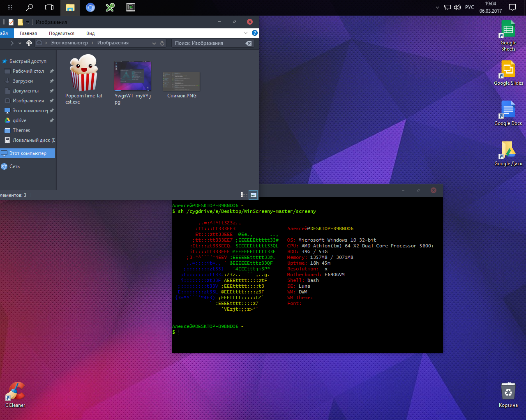This screenshot has height=420, width=526.
Task: Click the New Folder quick access icon
Action: (20, 22)
